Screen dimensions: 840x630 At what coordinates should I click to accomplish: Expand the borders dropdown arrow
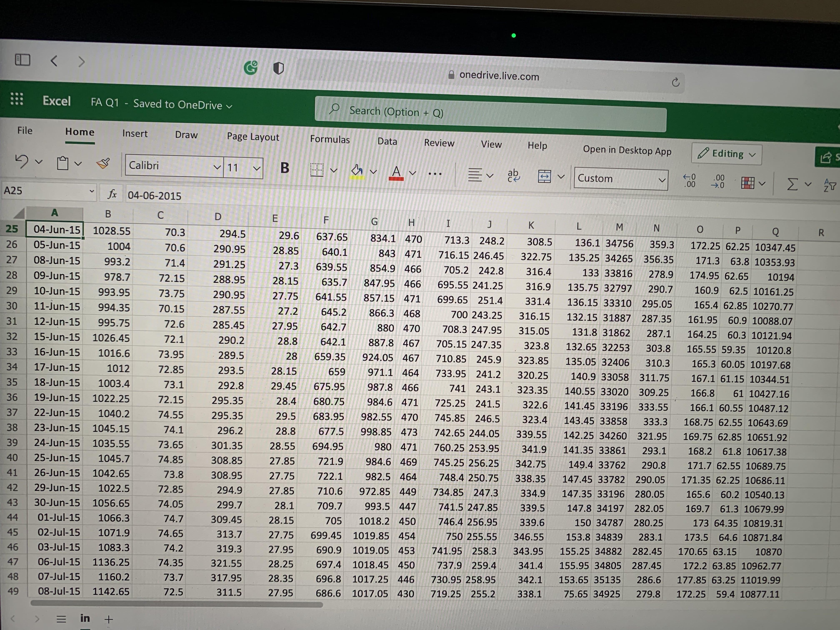(x=334, y=170)
